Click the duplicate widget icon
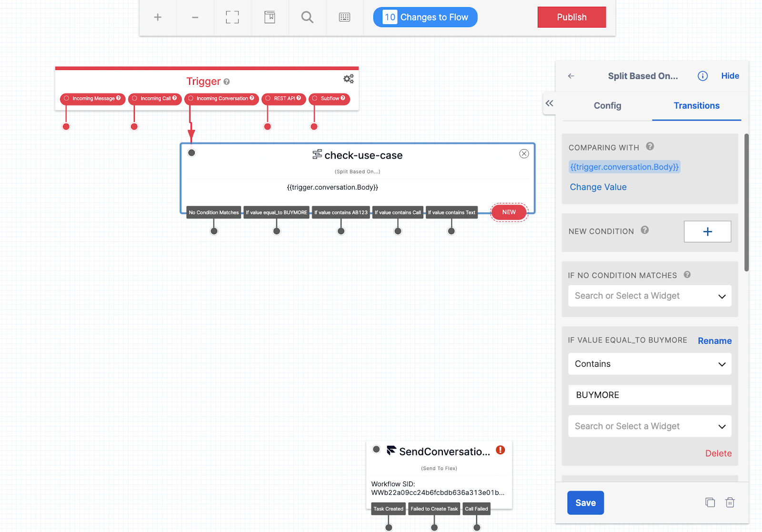Image resolution: width=762 pixels, height=532 pixels. (x=710, y=502)
